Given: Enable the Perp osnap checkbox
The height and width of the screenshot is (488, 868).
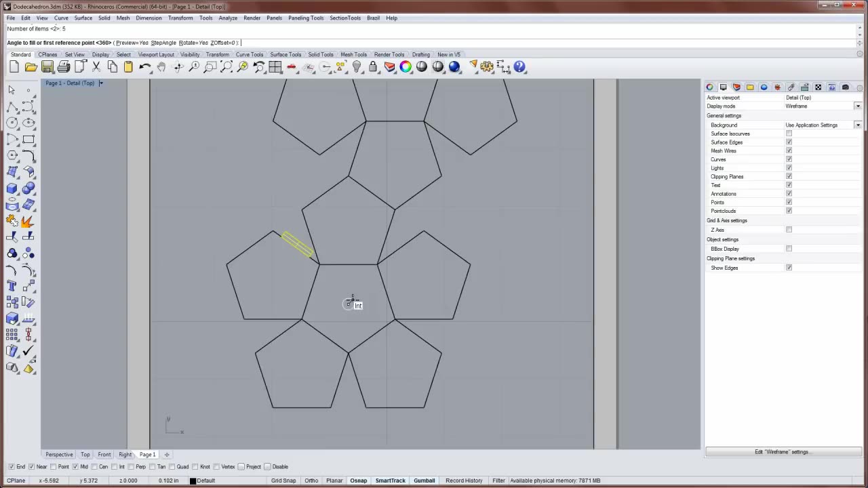Looking at the screenshot, I should 132,466.
